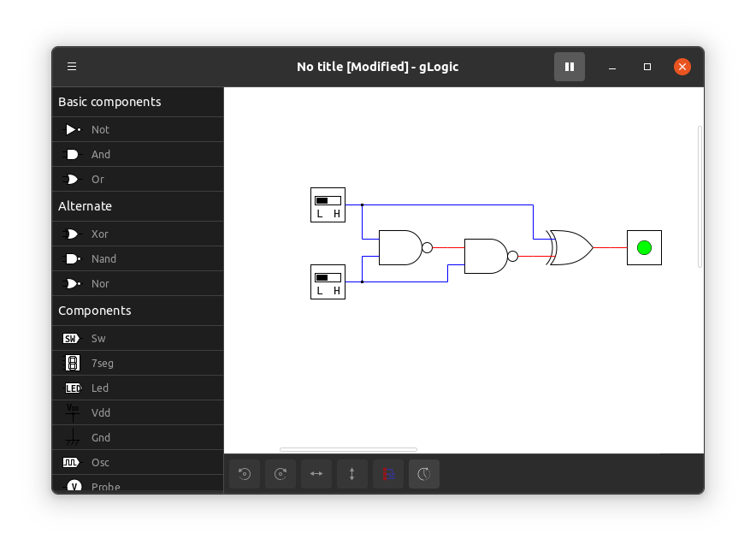Select the XOR gate on canvas
756x551 pixels.
(x=570, y=247)
